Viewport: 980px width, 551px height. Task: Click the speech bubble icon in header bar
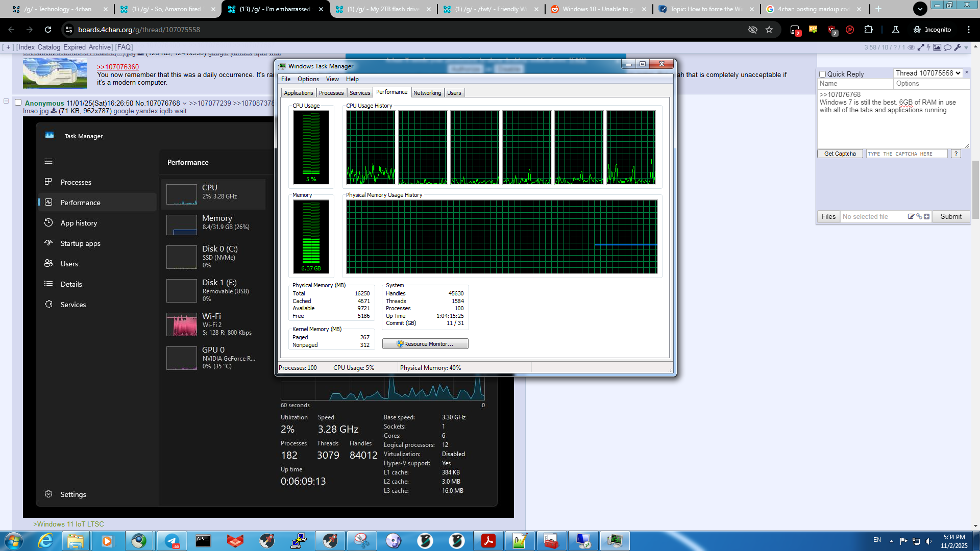pyautogui.click(x=947, y=47)
